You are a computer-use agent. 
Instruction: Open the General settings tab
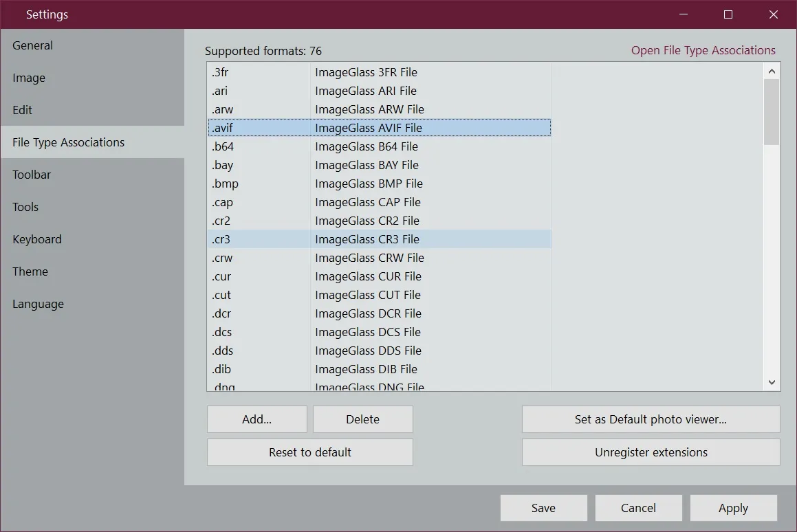92,45
